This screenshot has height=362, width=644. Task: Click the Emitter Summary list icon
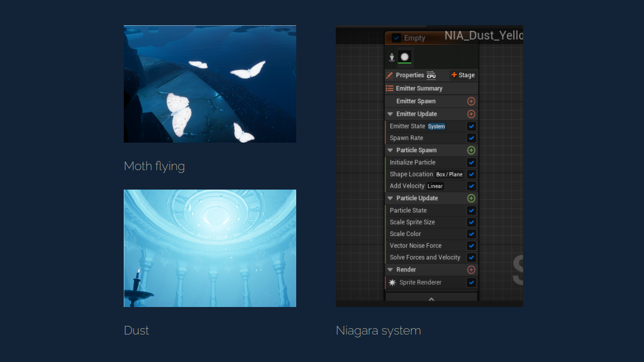390,88
